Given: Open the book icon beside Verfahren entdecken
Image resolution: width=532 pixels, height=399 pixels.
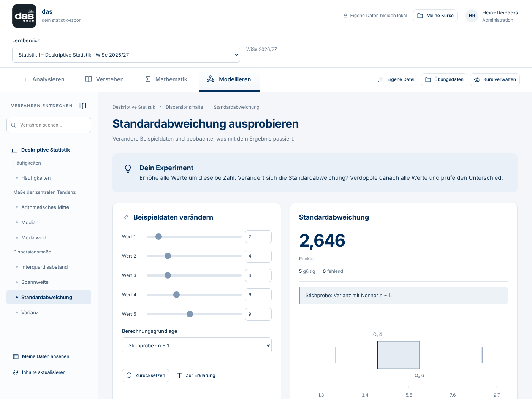Looking at the screenshot, I should click(83, 106).
